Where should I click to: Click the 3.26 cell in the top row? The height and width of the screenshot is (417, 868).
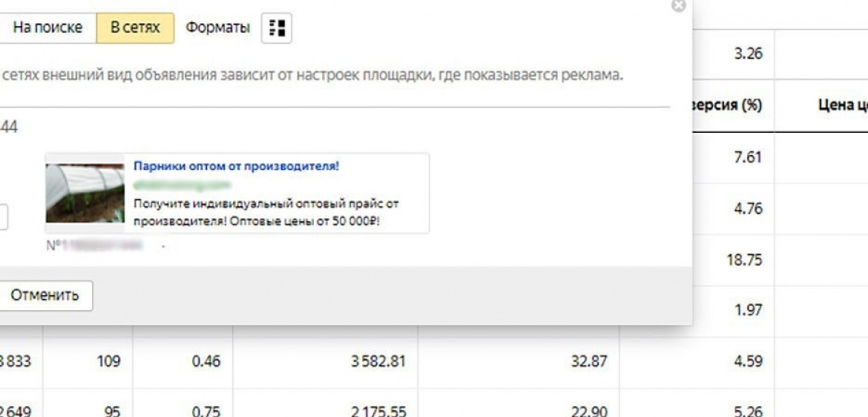pyautogui.click(x=748, y=54)
